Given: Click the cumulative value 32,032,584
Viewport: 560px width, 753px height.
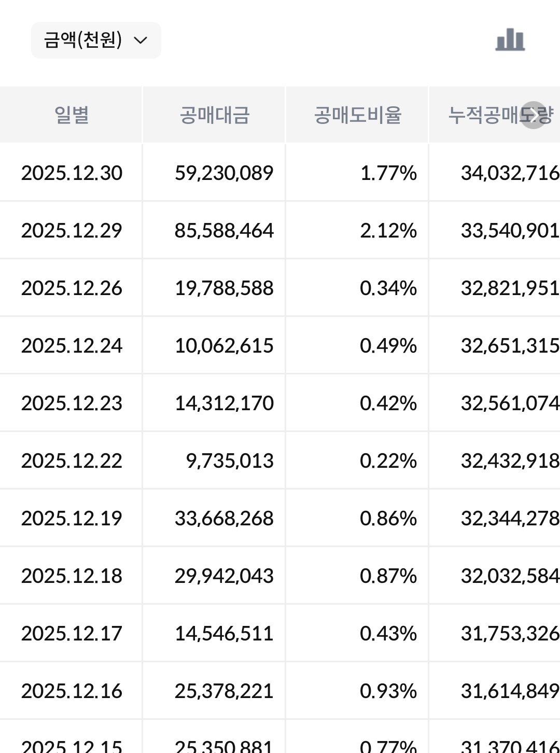Looking at the screenshot, I should pos(510,576).
